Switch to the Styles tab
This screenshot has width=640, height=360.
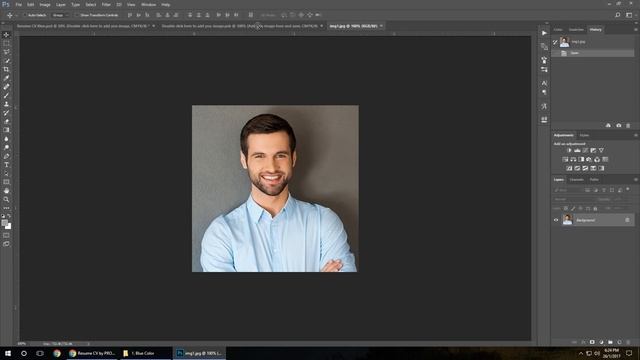coord(584,135)
